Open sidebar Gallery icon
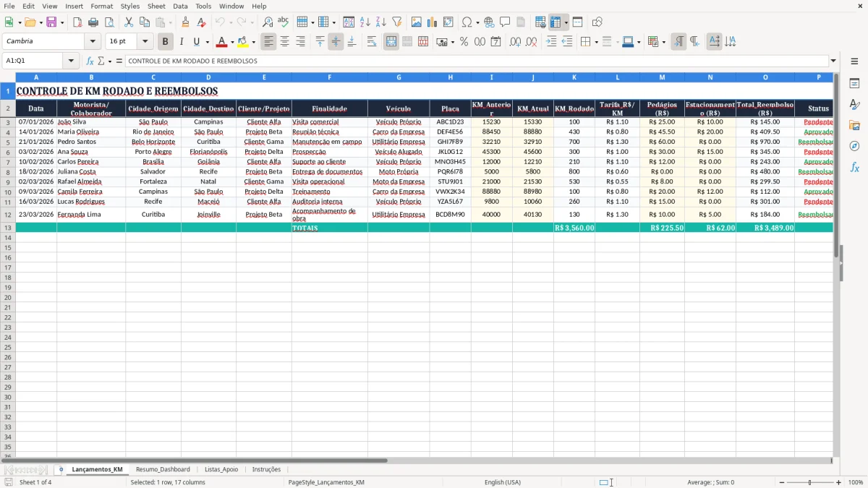This screenshot has height=488, width=868. (854, 125)
